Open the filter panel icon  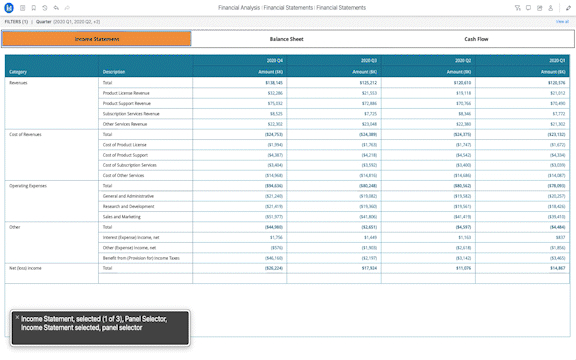click(x=518, y=8)
